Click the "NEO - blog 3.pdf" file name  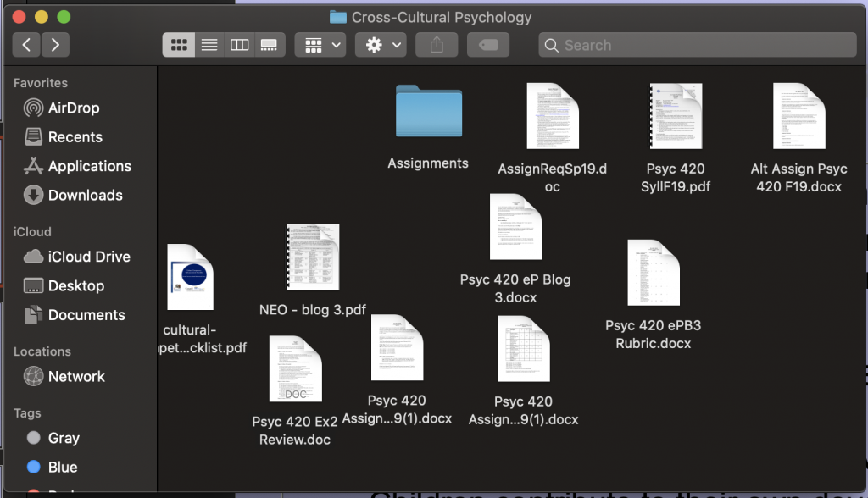312,310
